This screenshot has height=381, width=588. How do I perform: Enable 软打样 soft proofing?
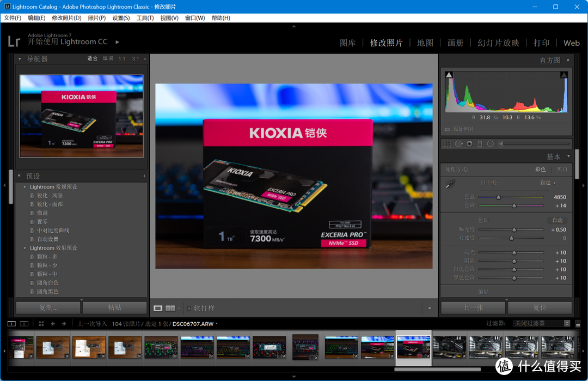pos(189,307)
